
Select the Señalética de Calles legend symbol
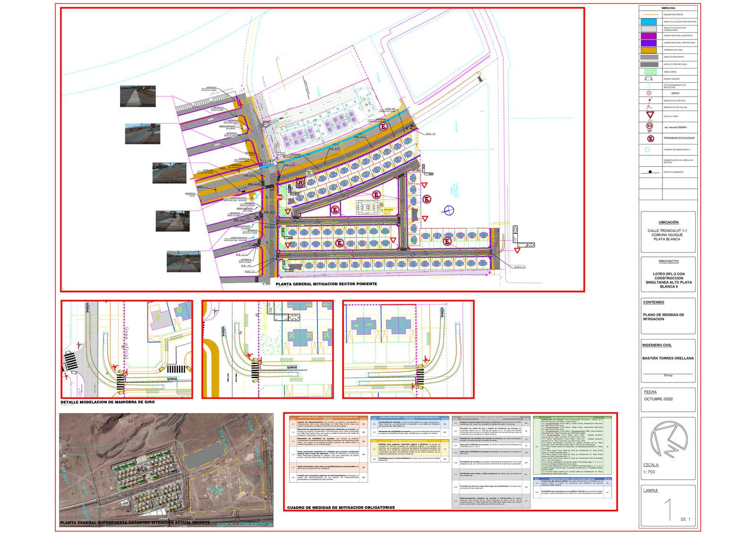[x=650, y=107]
